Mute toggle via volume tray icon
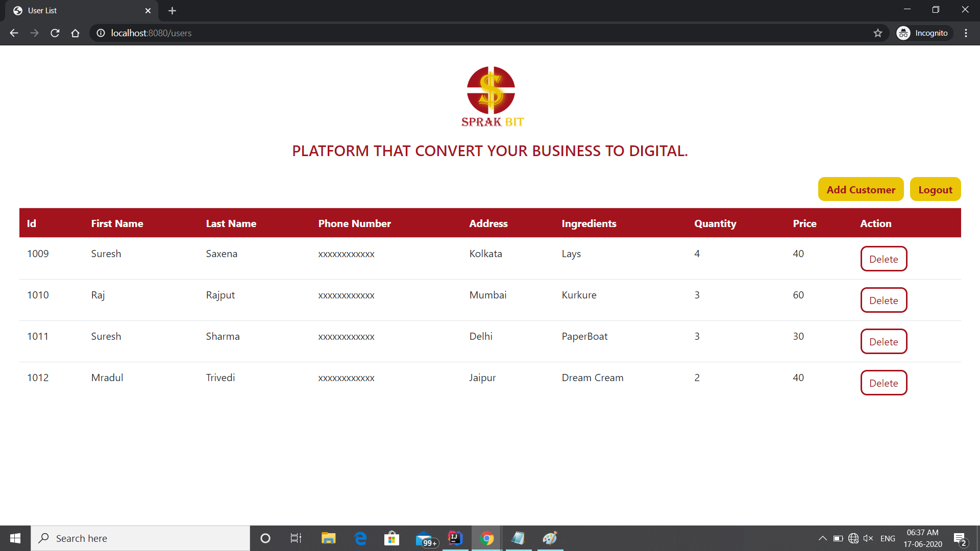This screenshot has height=551, width=980. tap(868, 538)
